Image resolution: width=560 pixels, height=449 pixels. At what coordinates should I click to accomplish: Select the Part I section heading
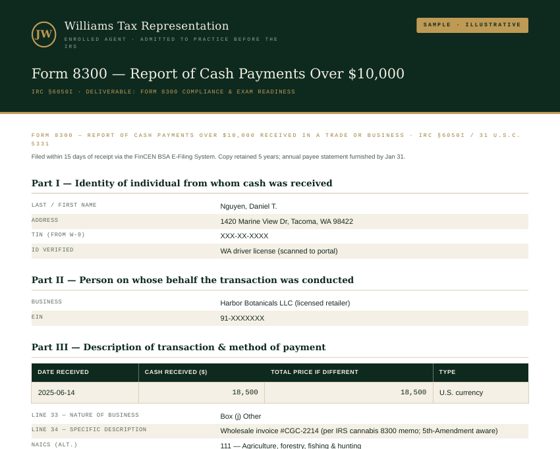(182, 183)
